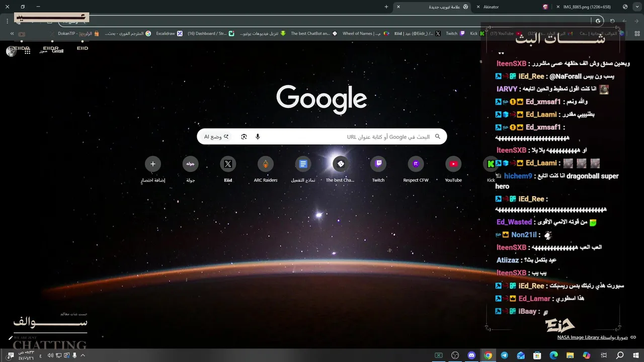This screenshot has width=644, height=362.
Task: Open the Respect CFW shortcut tile
Action: coord(416,169)
